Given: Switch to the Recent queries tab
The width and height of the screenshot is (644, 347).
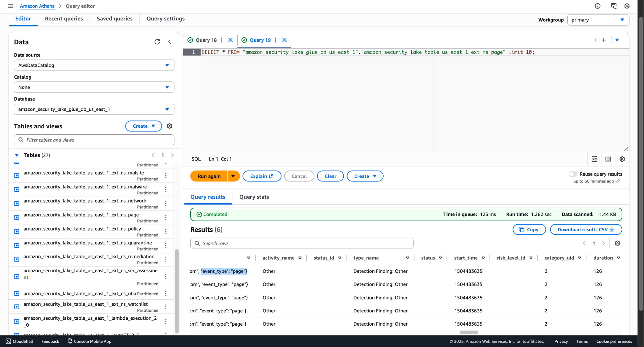Looking at the screenshot, I should [64, 19].
